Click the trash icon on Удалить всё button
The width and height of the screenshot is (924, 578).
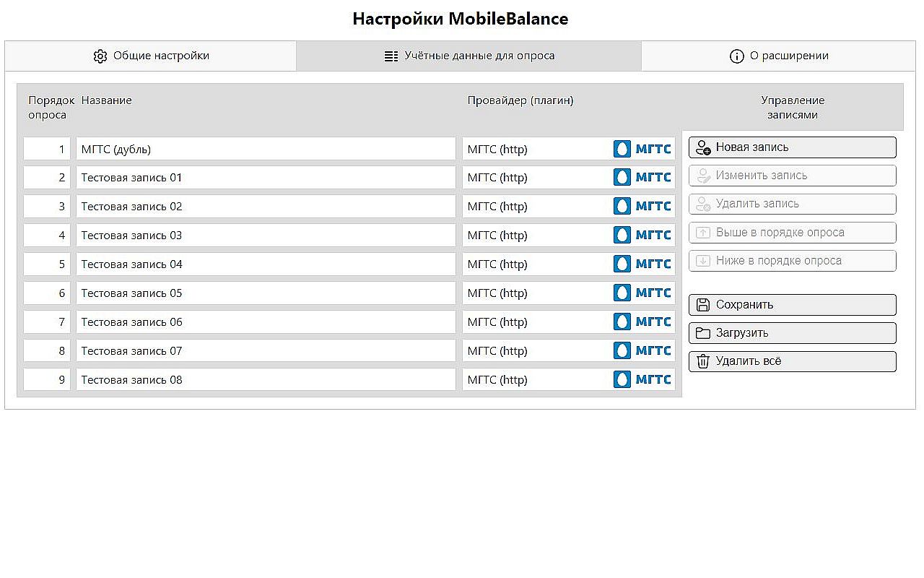(703, 361)
